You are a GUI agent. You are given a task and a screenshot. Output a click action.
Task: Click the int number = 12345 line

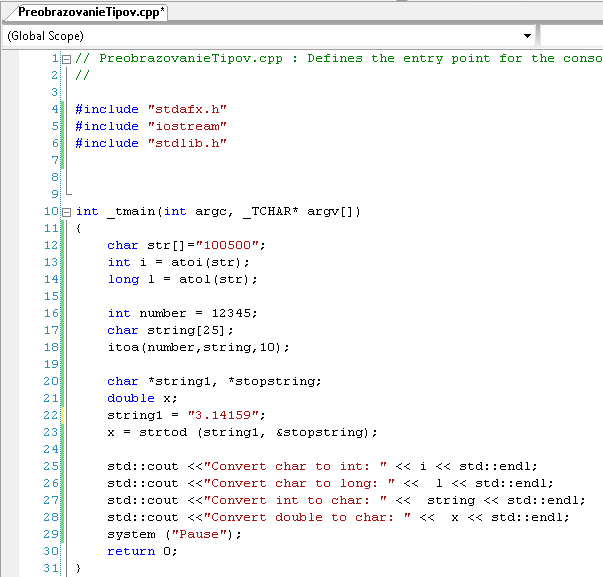(183, 313)
